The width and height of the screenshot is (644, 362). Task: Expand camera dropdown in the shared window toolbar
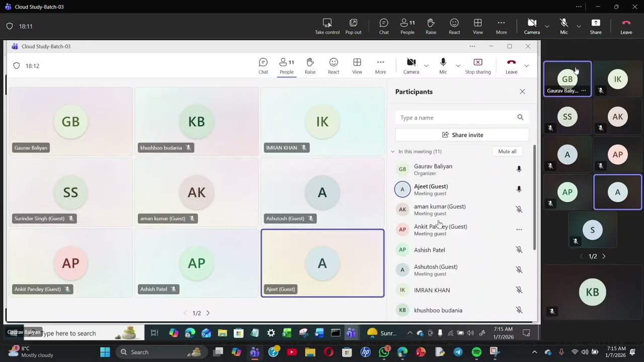point(426,65)
